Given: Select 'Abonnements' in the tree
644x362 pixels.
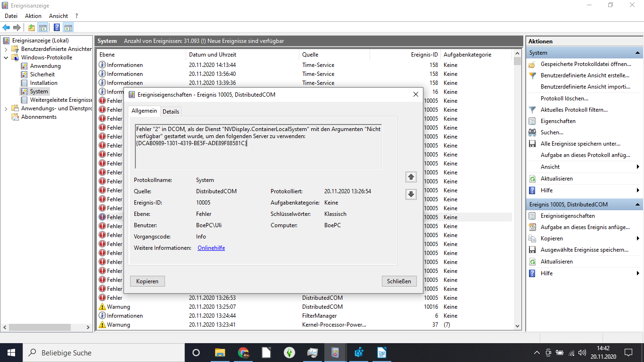Looking at the screenshot, I should pyautogui.click(x=39, y=117).
